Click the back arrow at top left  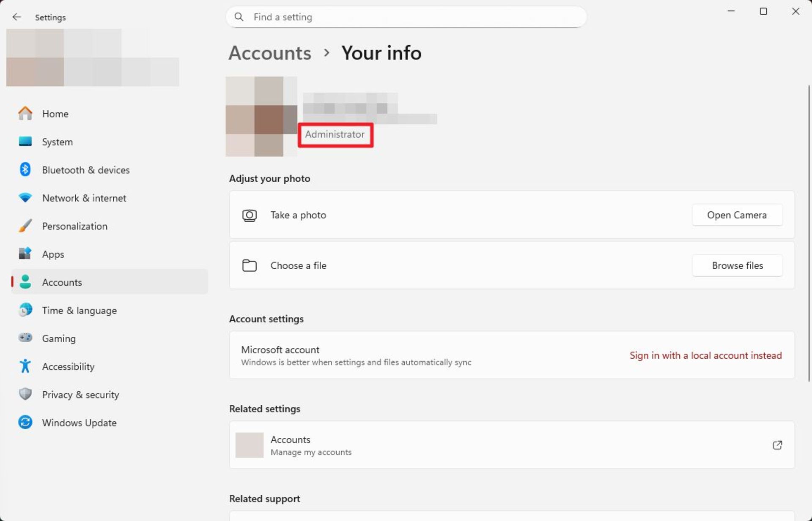16,17
